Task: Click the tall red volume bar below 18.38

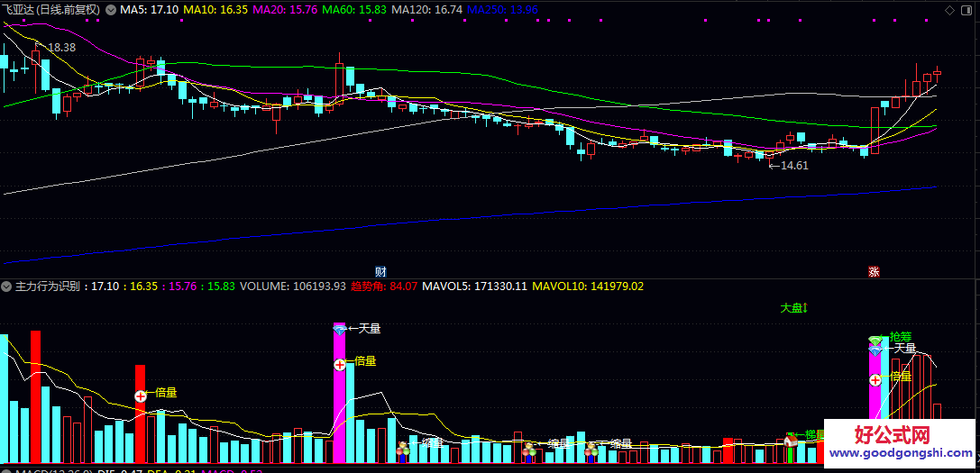Action: (x=36, y=397)
